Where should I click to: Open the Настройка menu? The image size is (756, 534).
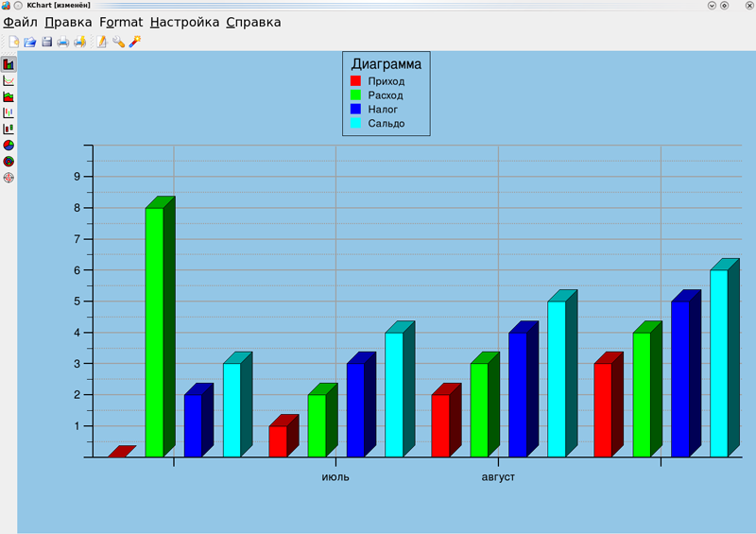coord(184,22)
